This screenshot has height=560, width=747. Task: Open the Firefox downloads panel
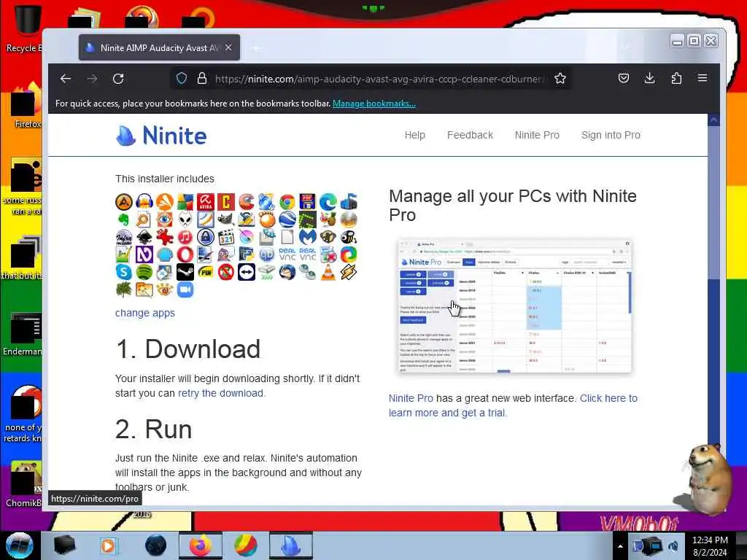[650, 78]
